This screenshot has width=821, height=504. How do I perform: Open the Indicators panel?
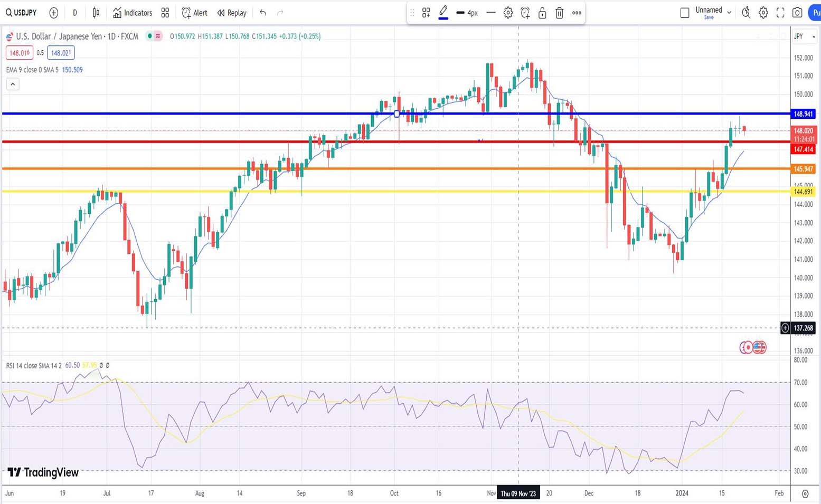pyautogui.click(x=133, y=13)
